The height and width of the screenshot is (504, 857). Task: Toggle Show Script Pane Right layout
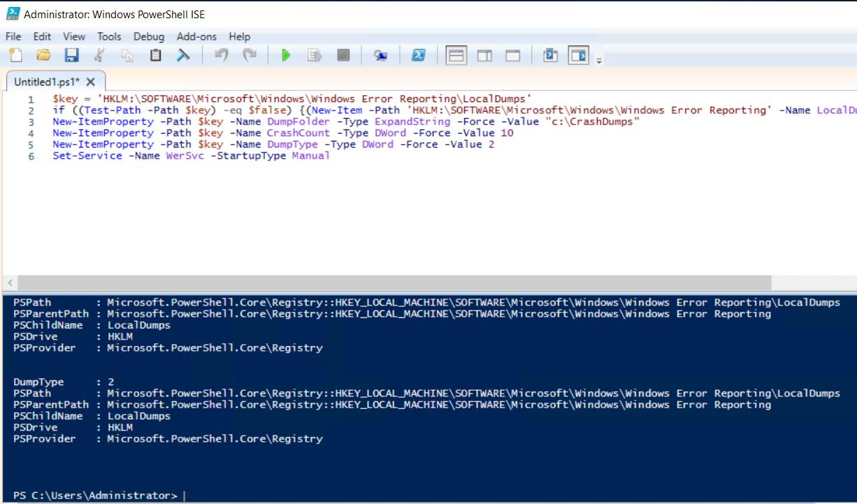click(484, 55)
